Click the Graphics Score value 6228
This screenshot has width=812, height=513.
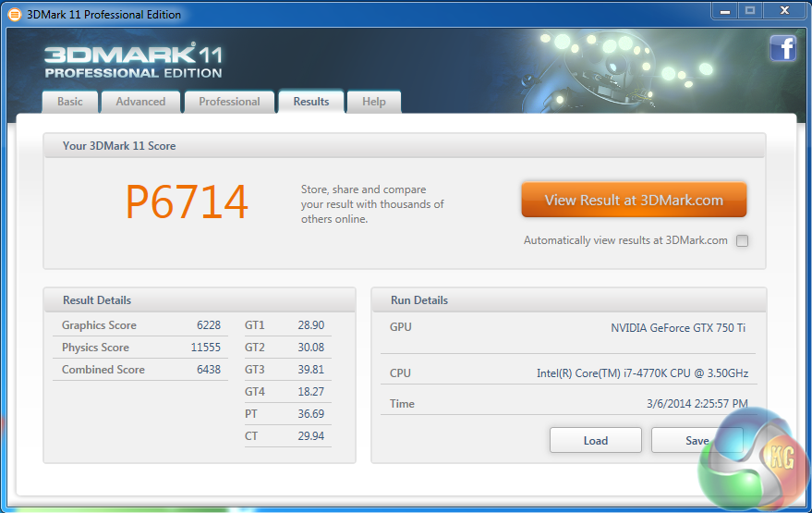click(x=209, y=325)
